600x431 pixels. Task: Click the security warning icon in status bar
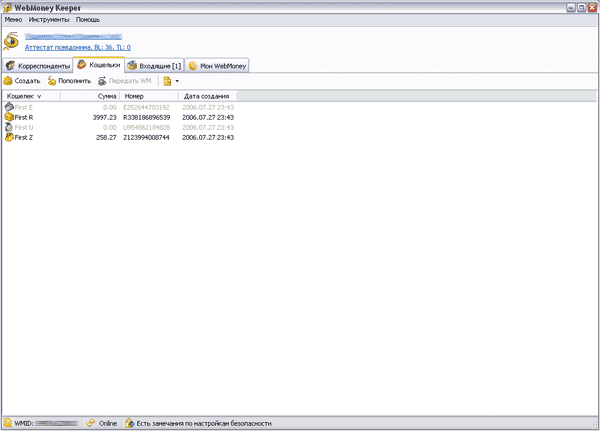click(x=130, y=423)
